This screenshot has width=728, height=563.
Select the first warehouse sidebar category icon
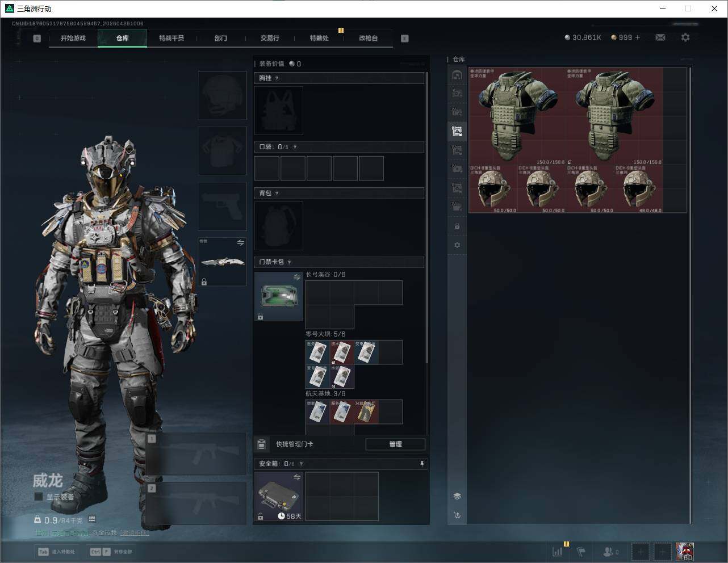(x=457, y=75)
